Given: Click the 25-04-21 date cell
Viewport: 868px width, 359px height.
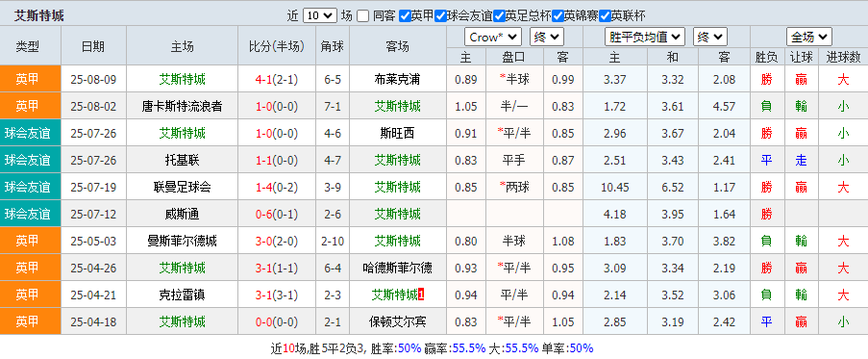Looking at the screenshot, I should (93, 295).
